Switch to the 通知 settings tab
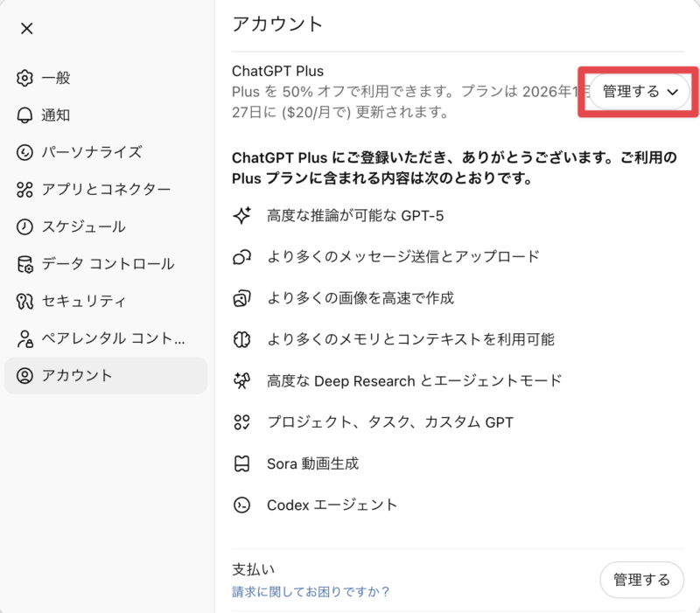 (56, 115)
